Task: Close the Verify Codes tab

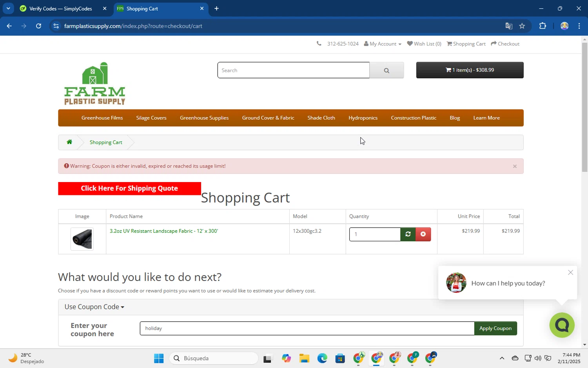Action: (105, 8)
